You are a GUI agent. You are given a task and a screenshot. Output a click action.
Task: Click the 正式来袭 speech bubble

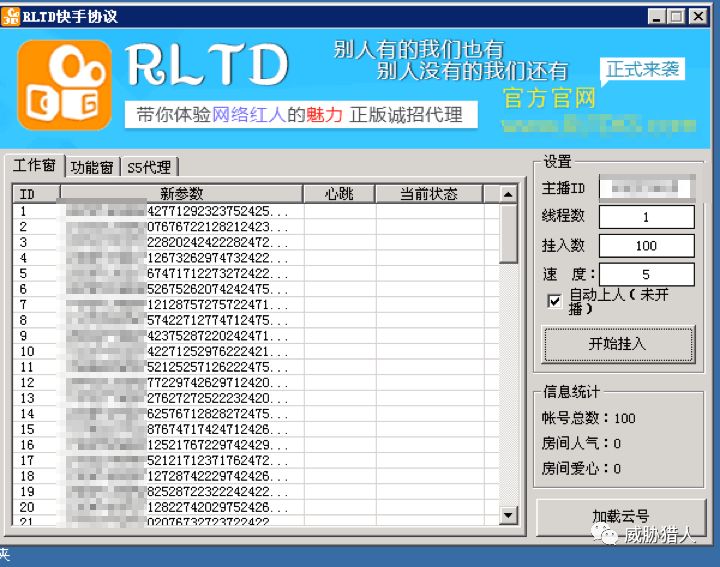[x=642, y=70]
